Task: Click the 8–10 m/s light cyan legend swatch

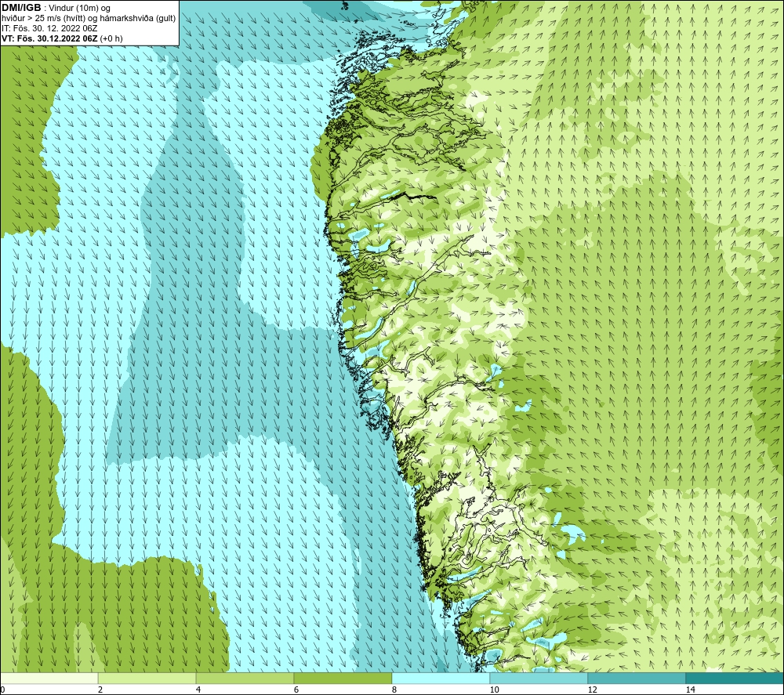Action: [x=441, y=678]
